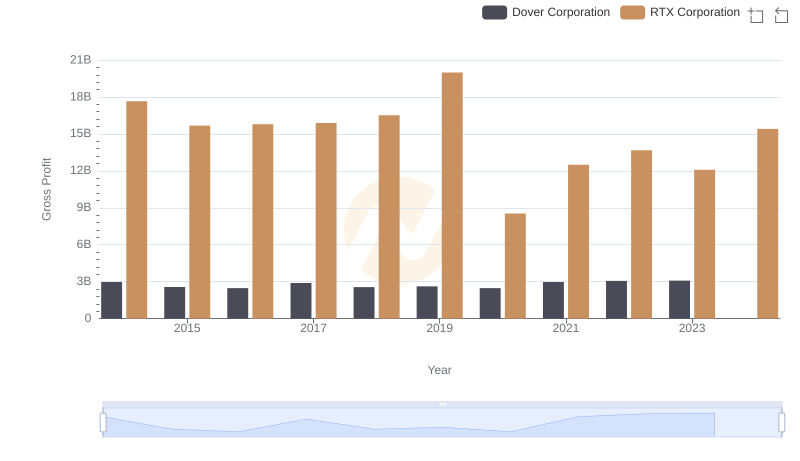This screenshot has height=461, width=800.
Task: Click the 12B y-axis label
Action: tap(81, 170)
